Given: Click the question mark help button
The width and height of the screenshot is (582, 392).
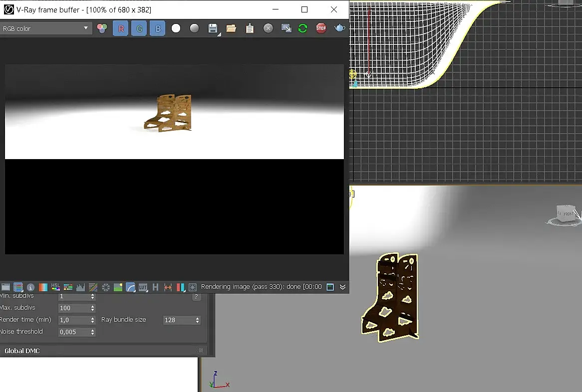Looking at the screenshot, I should pos(196,296).
